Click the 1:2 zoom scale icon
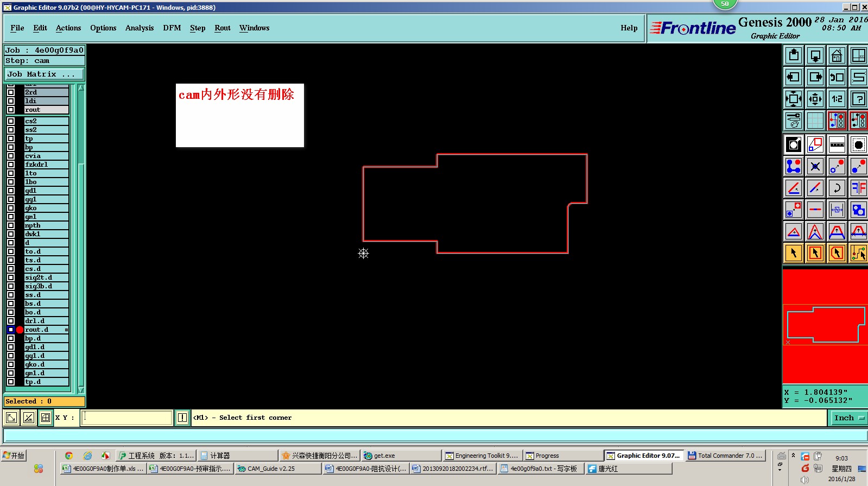The height and width of the screenshot is (486, 868). tap(837, 99)
